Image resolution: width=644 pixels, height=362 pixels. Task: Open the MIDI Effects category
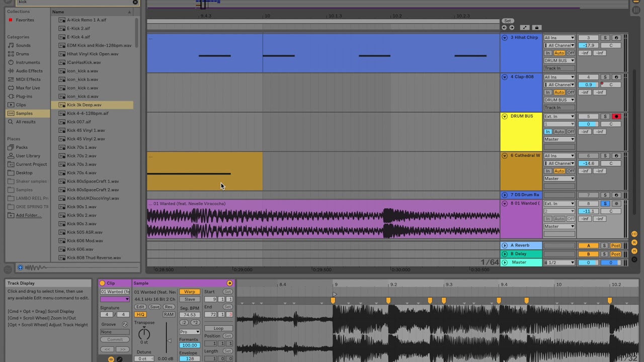pos(28,79)
